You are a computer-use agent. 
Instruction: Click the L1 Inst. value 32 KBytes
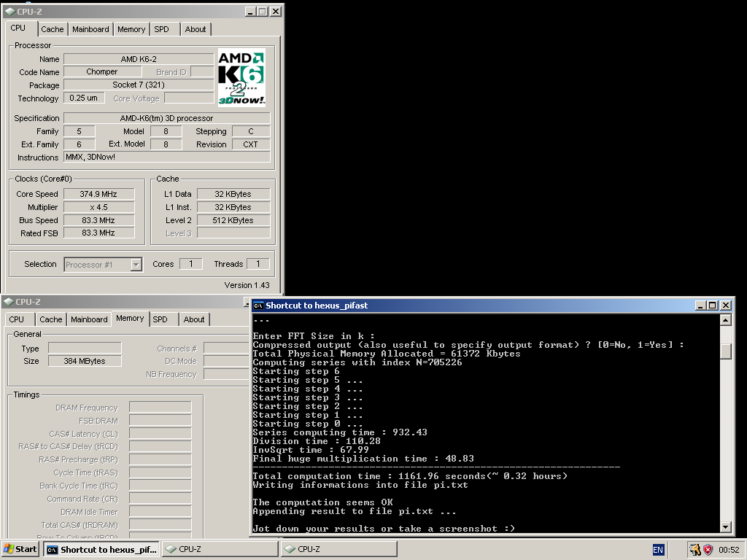233,207
